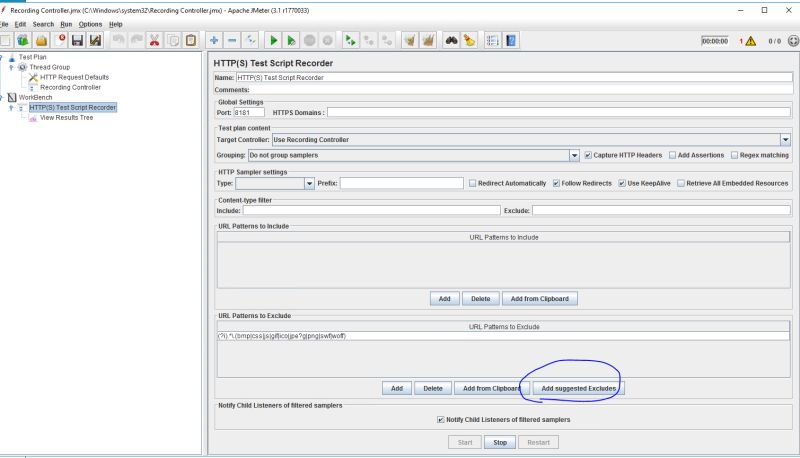Image resolution: width=800 pixels, height=458 pixels.
Task: Open the Search menu
Action: coord(43,24)
